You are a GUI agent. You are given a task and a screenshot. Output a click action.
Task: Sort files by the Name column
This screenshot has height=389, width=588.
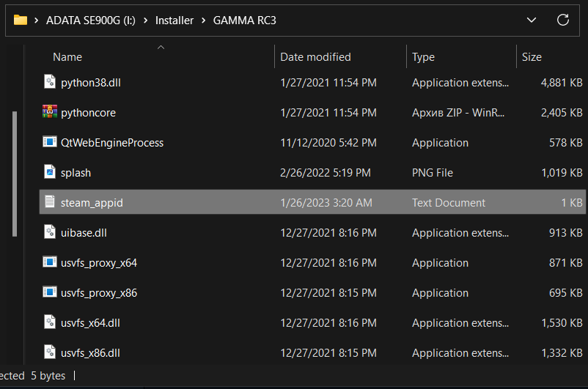67,57
